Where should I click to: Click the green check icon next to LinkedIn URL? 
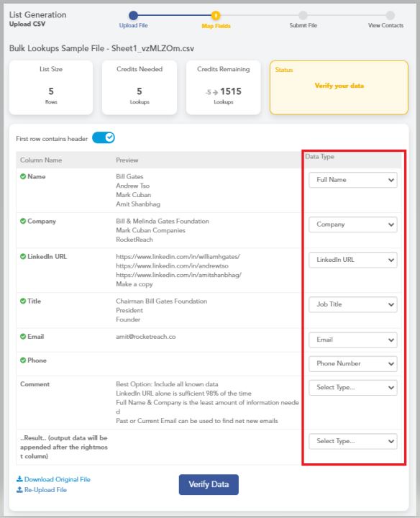23,256
